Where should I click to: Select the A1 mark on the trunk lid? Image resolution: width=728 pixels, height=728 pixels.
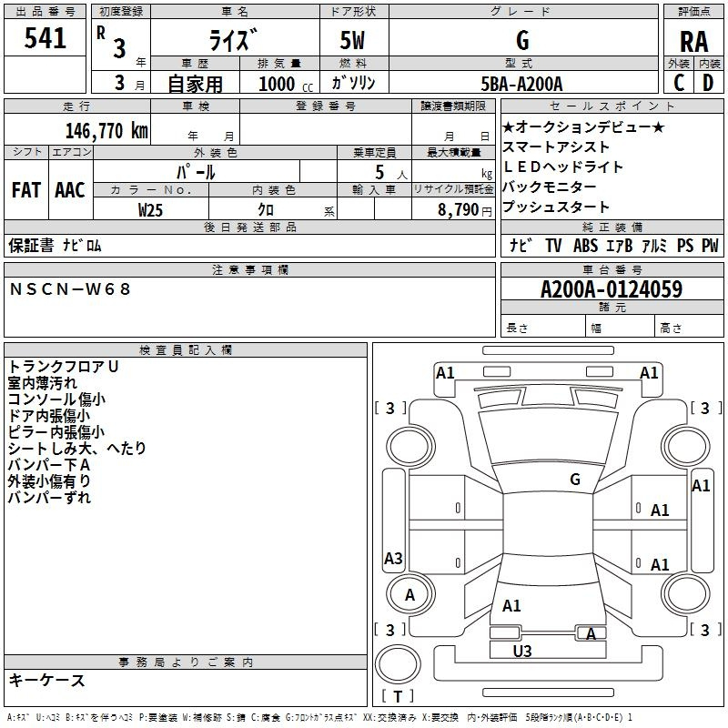[x=511, y=605]
